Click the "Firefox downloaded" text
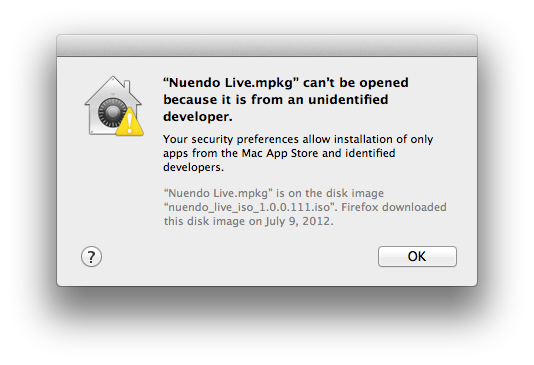This screenshot has height=365, width=534. (x=394, y=207)
